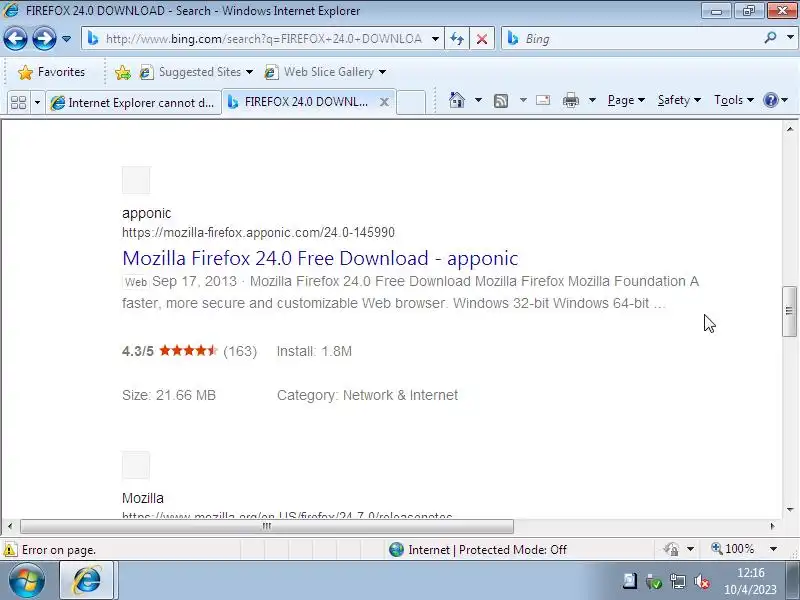Click the Mozilla result favicon placeholder
This screenshot has width=800, height=600.
136,465
